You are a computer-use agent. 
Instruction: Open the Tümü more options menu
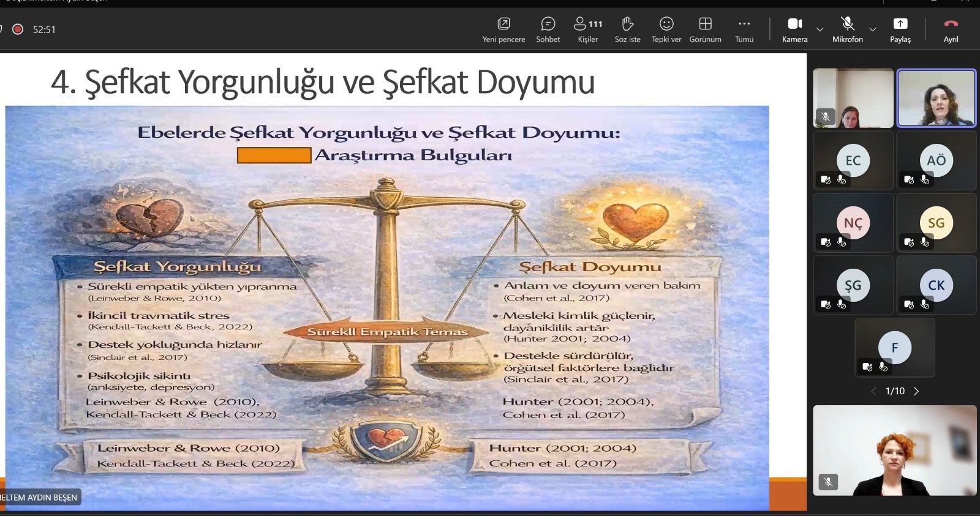pyautogui.click(x=744, y=29)
